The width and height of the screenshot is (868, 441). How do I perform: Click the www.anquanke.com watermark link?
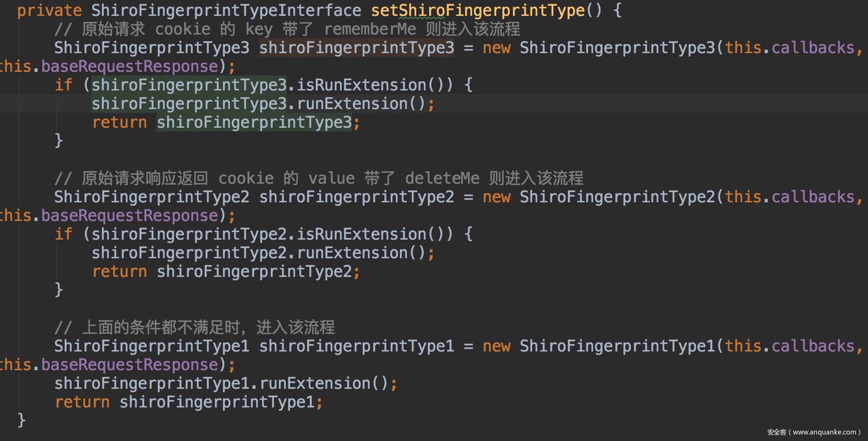(824, 432)
